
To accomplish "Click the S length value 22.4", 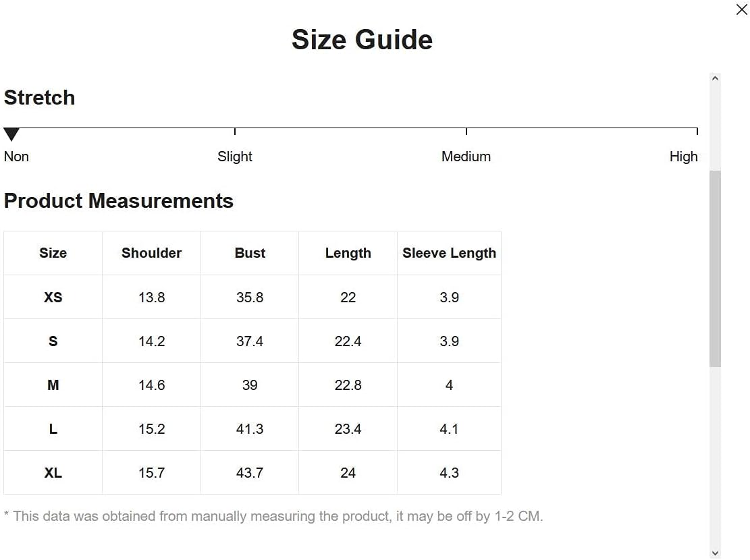I will point(348,341).
